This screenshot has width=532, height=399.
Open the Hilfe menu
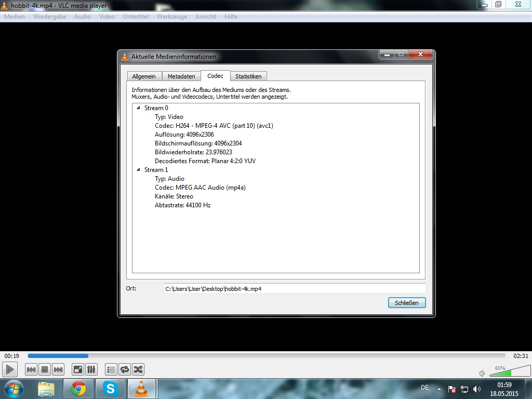[x=231, y=16]
